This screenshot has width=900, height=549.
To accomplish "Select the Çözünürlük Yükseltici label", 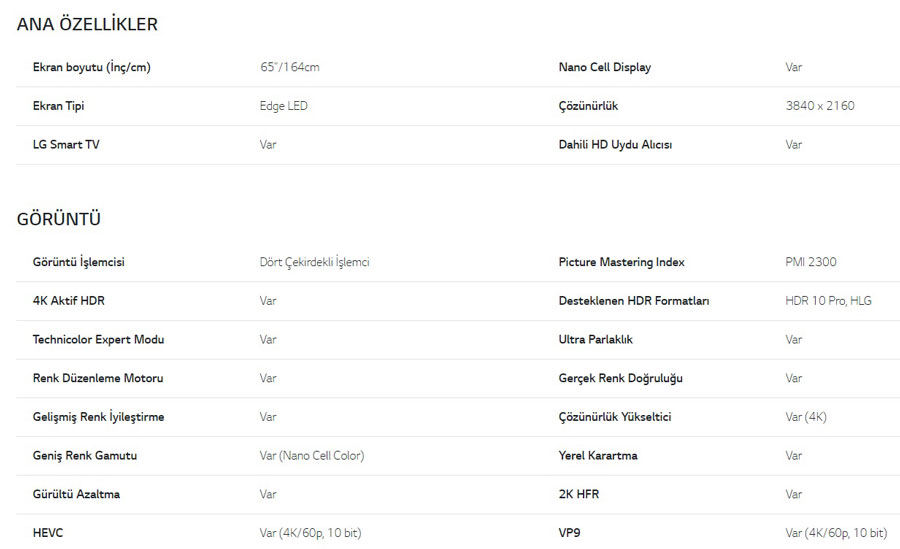I will click(x=615, y=417).
